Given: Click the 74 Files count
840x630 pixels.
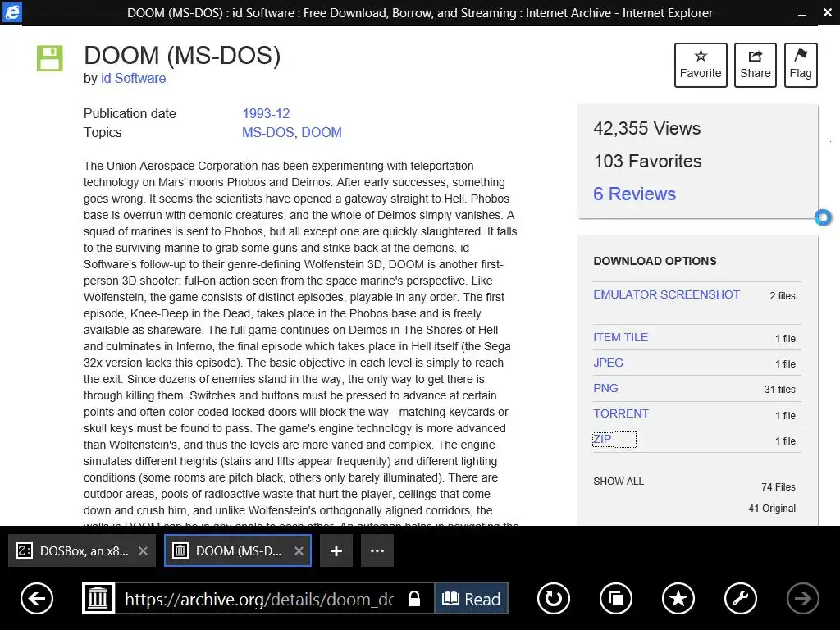Looking at the screenshot, I should pos(778,487).
